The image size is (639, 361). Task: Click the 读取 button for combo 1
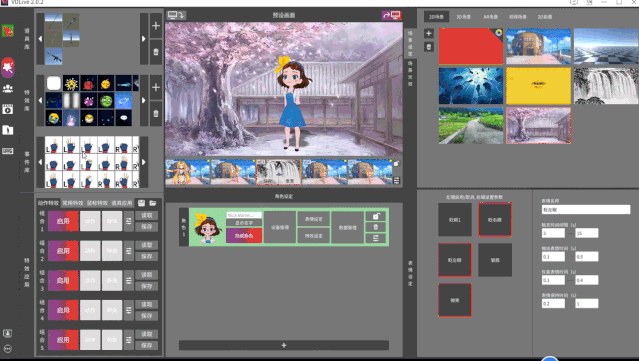147,216
